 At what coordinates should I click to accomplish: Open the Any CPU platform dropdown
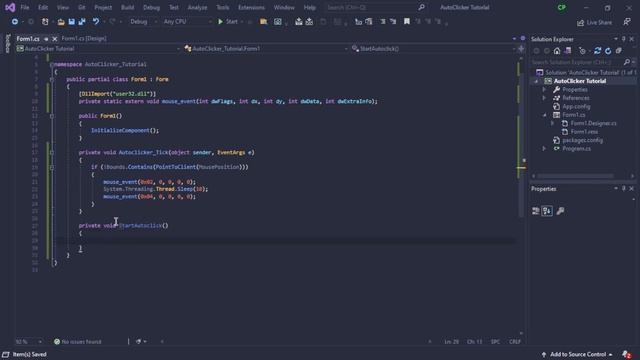click(187, 22)
